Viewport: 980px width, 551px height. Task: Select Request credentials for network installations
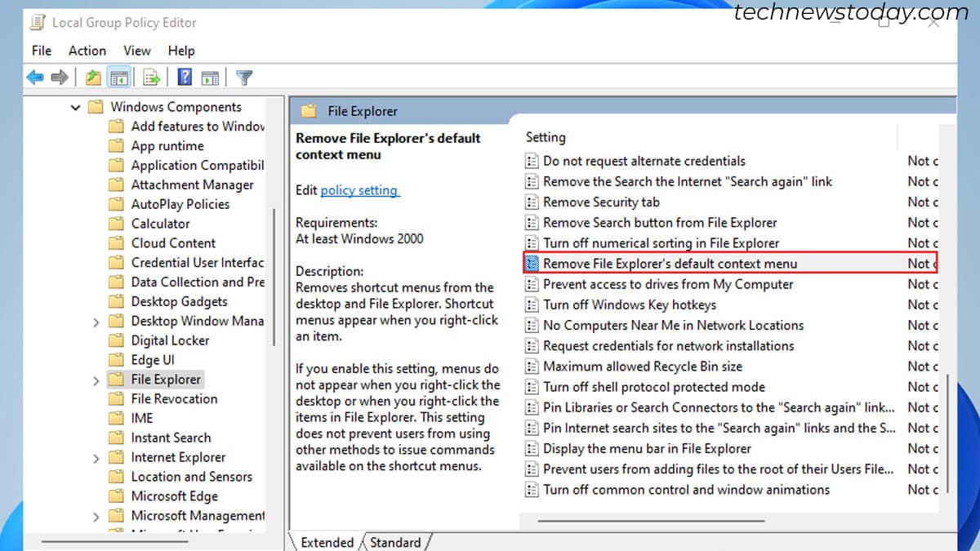click(x=668, y=345)
